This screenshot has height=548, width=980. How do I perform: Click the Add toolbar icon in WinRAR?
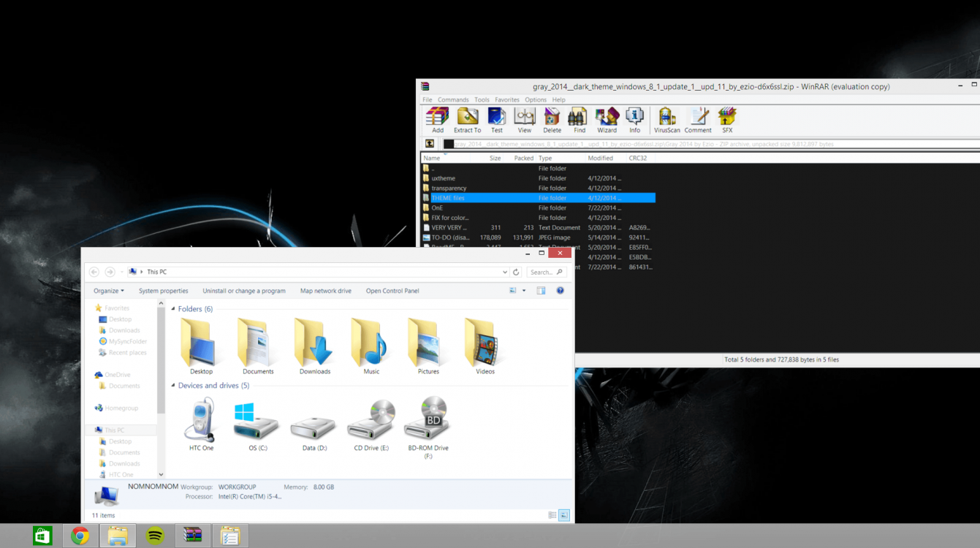(437, 120)
